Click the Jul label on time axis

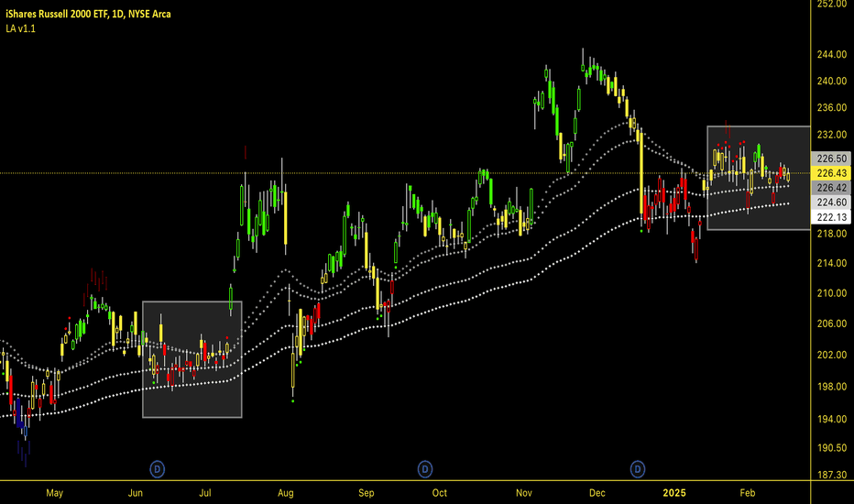pos(204,493)
